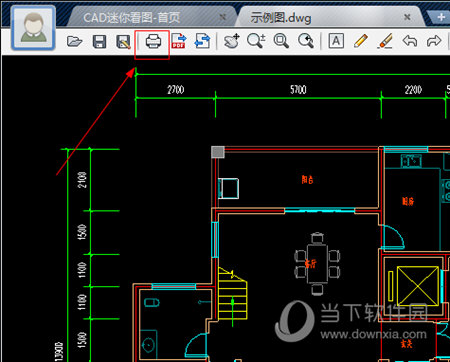Choose the zoom window tool
This screenshot has height=362, width=450.
click(281, 41)
